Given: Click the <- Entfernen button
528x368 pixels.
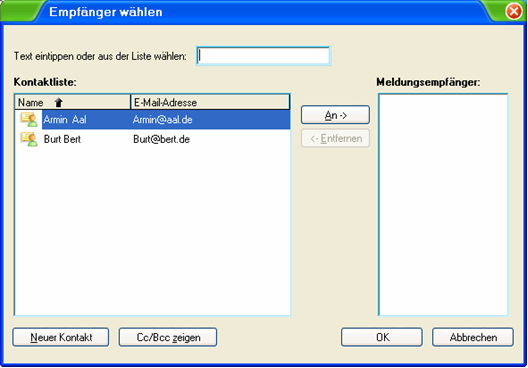Looking at the screenshot, I should (x=335, y=138).
